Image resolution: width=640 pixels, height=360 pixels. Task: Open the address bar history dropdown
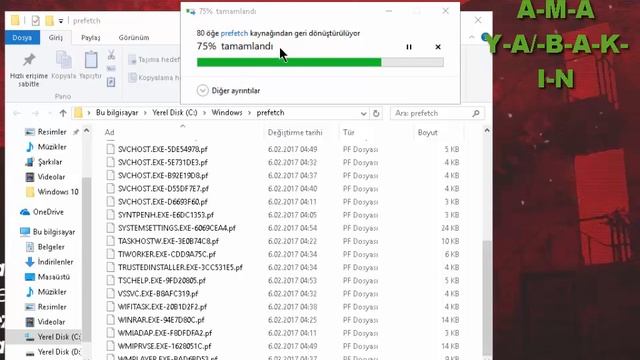tap(363, 113)
